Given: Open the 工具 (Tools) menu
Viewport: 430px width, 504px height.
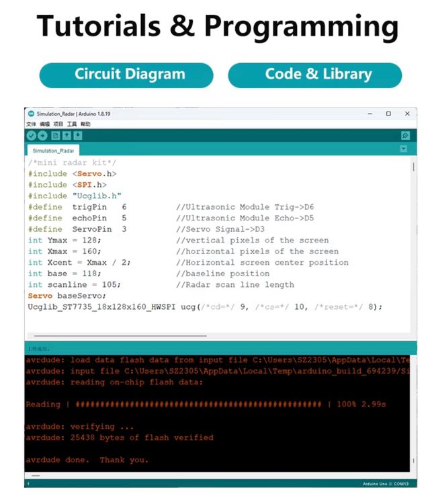Looking at the screenshot, I should (x=72, y=124).
